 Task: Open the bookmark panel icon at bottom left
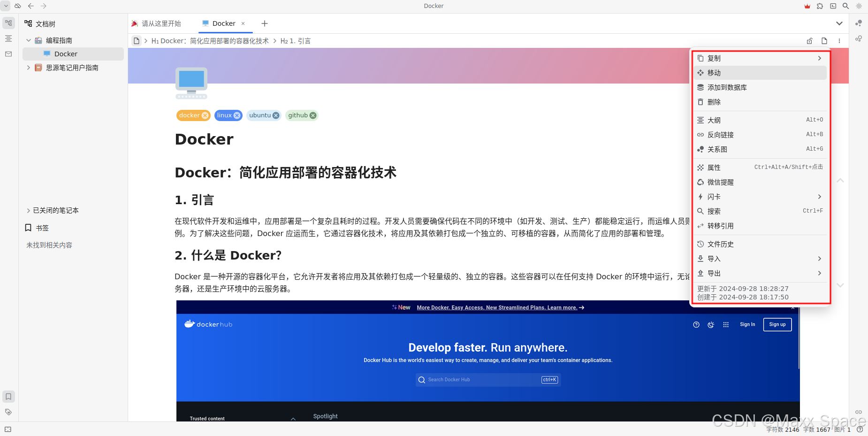[8, 397]
